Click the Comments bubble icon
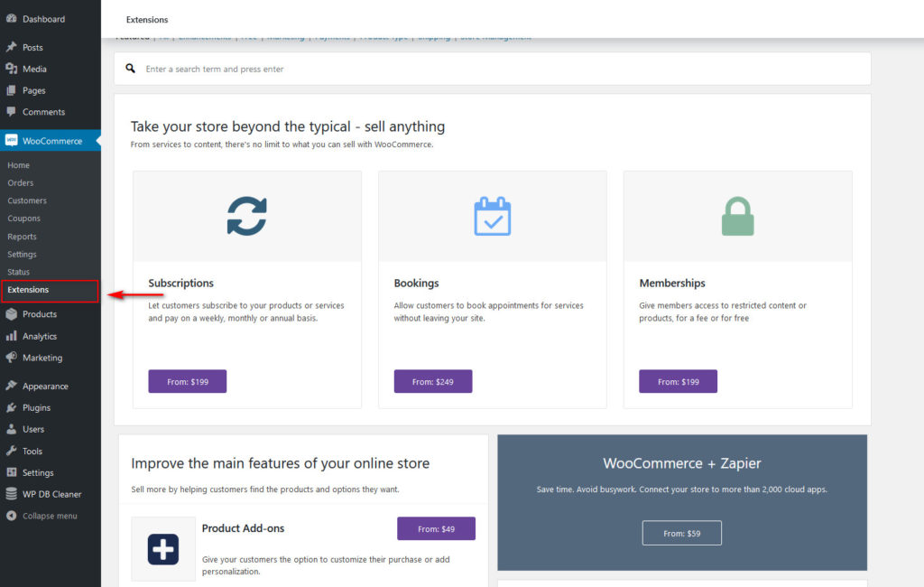This screenshot has height=587, width=924. (11, 111)
